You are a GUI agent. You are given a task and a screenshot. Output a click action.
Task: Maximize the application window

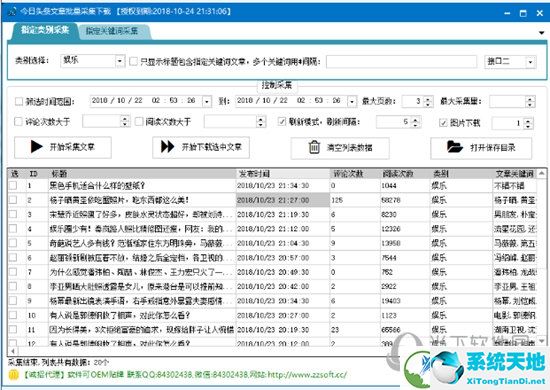pyautogui.click(x=523, y=13)
